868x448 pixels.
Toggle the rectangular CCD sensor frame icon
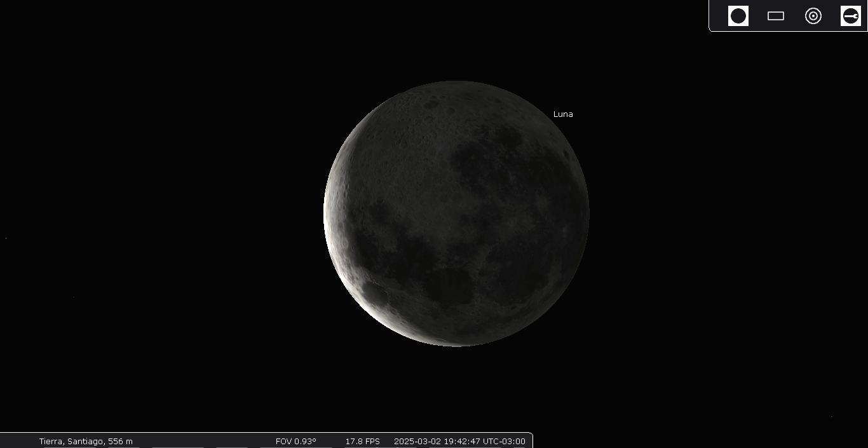[x=776, y=16]
